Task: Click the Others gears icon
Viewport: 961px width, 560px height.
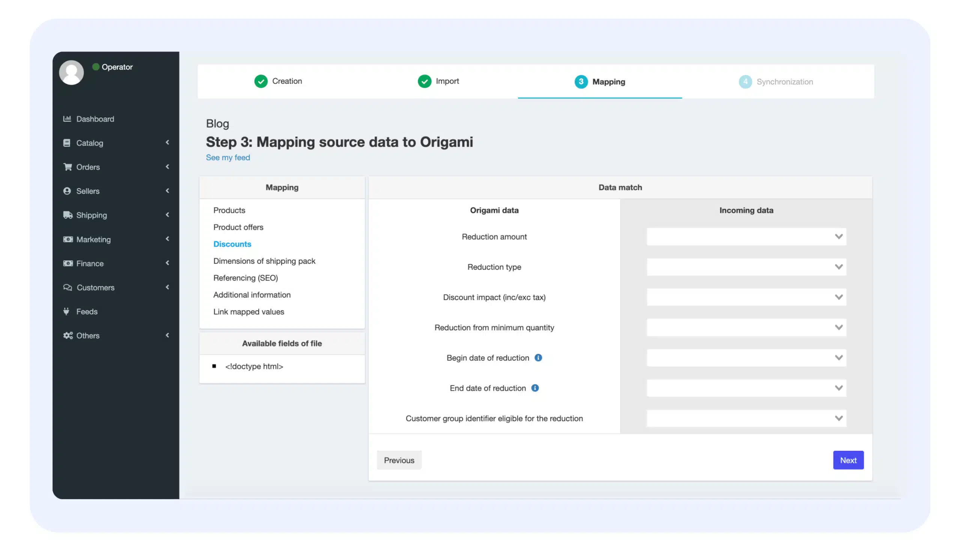Action: [68, 335]
